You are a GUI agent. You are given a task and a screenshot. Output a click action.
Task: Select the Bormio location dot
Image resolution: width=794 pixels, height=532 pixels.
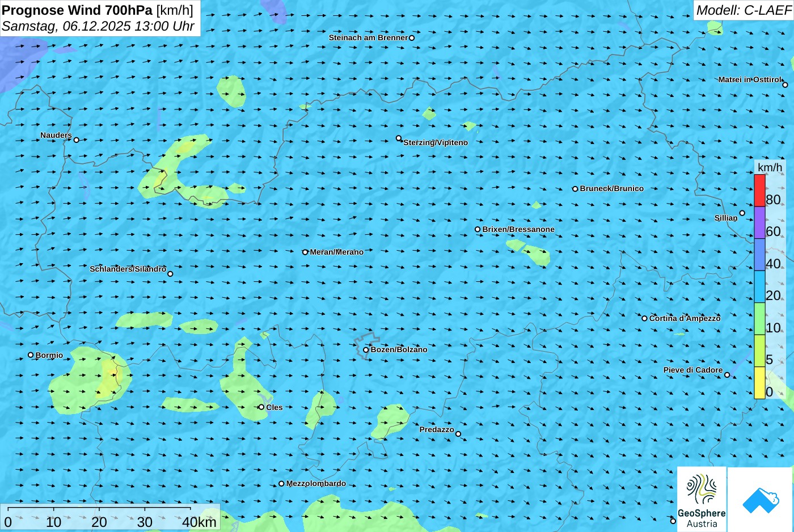[x=31, y=355]
